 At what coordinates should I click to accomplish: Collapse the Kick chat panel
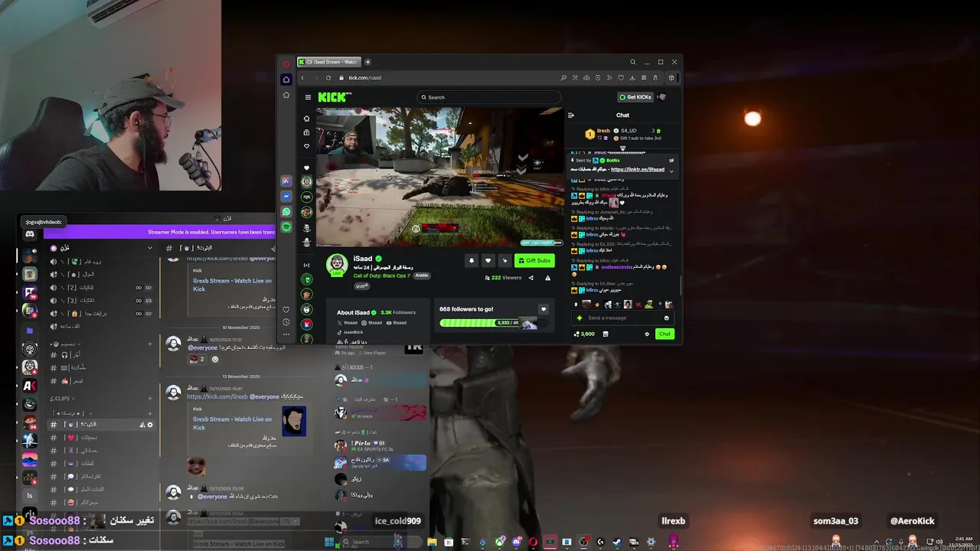(570, 116)
